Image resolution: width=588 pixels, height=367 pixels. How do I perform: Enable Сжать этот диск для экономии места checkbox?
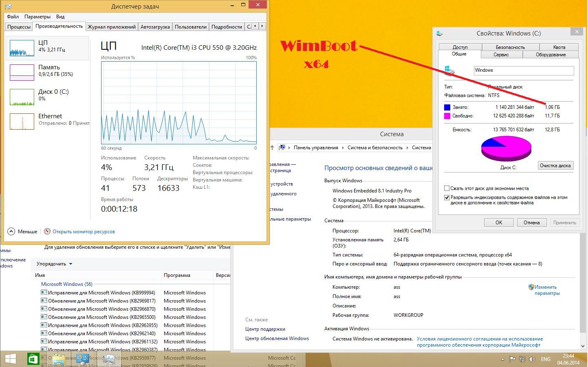(447, 188)
